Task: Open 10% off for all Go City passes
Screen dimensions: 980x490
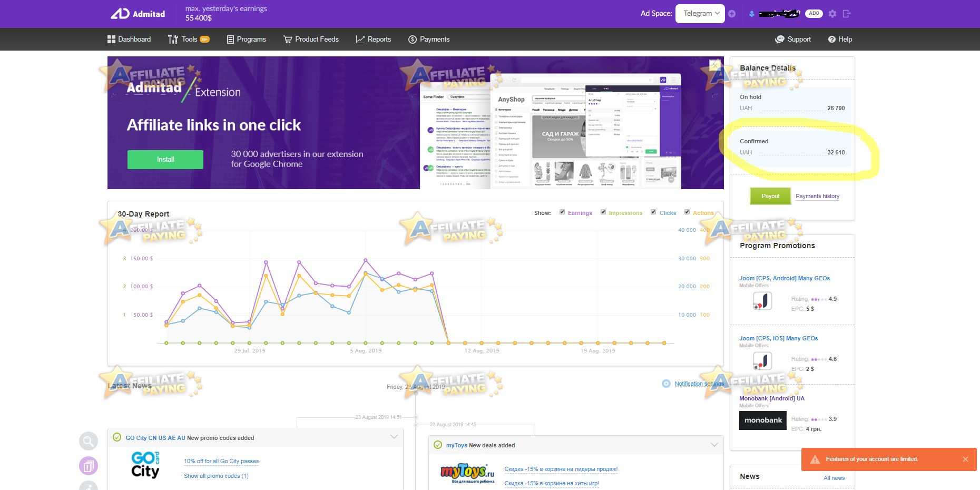Action: [x=221, y=461]
